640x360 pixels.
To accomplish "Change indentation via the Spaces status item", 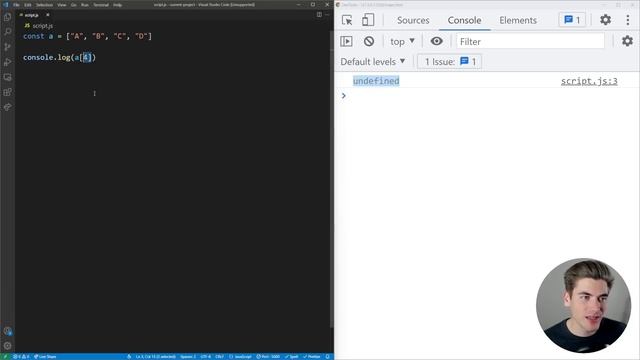I will tap(188, 357).
